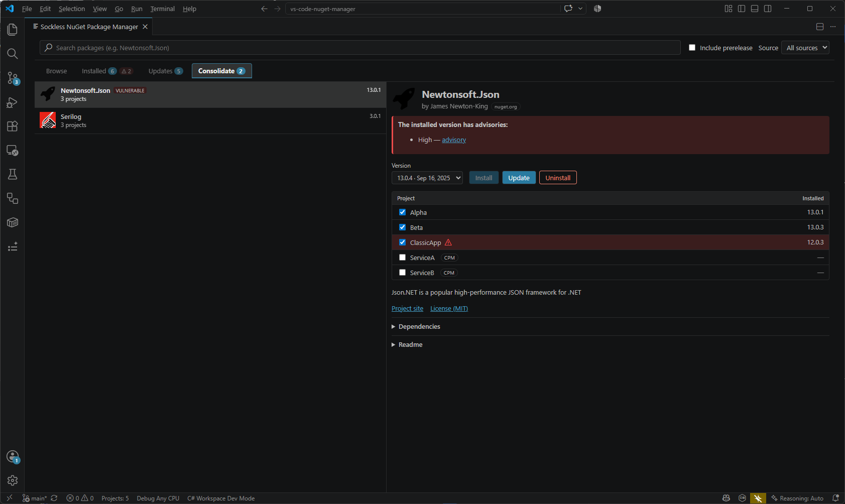The image size is (845, 504).
Task: Open the Selection menu
Action: [72, 9]
